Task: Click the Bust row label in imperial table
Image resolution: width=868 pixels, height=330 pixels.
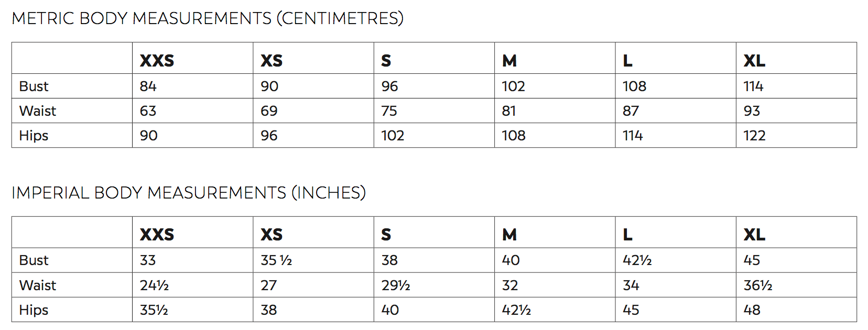Action: click(x=34, y=260)
